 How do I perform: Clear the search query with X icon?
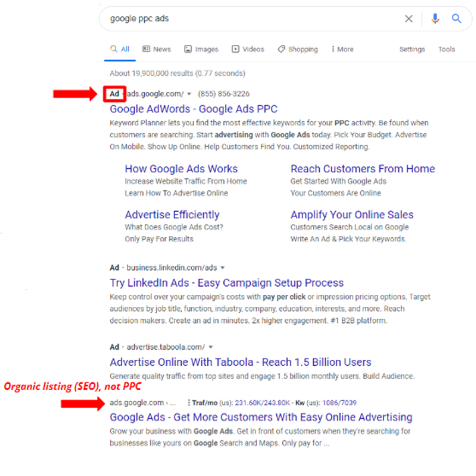coord(408,19)
